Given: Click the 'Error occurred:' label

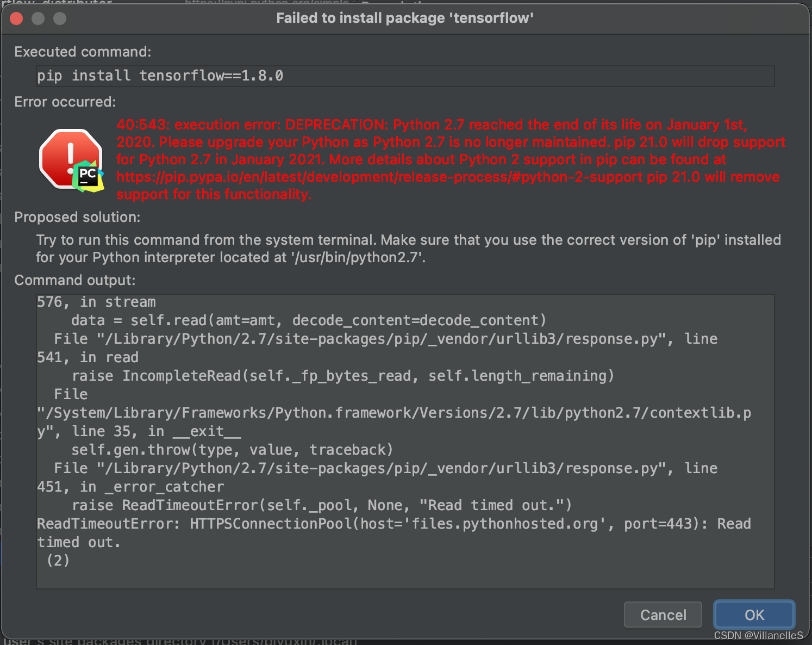Looking at the screenshot, I should [65, 102].
